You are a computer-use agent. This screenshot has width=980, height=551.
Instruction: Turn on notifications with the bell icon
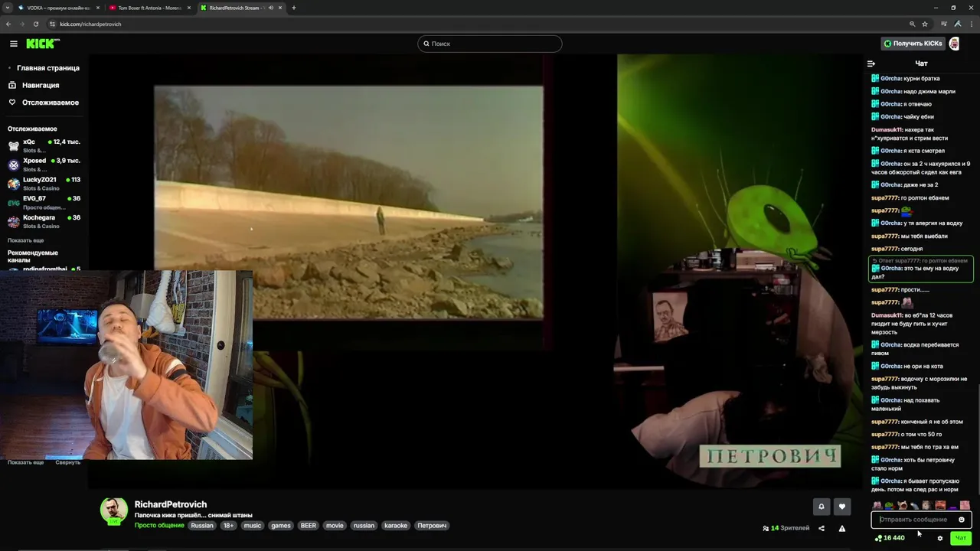click(x=822, y=506)
